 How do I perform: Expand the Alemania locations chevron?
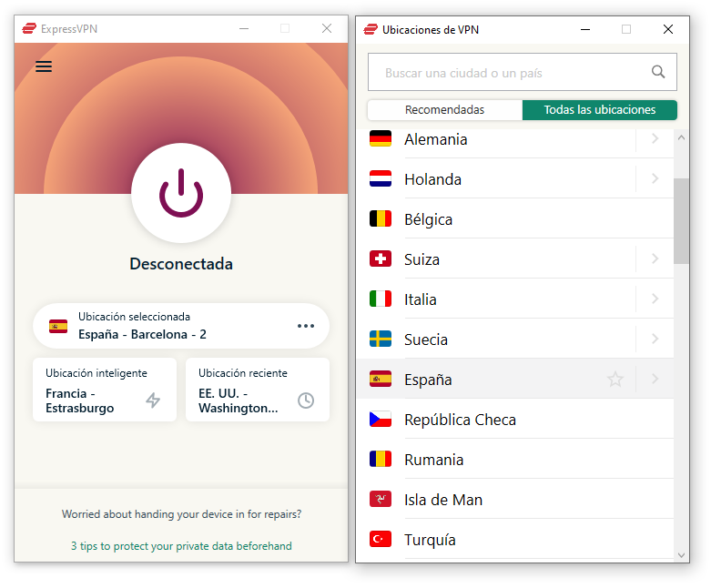coord(655,138)
